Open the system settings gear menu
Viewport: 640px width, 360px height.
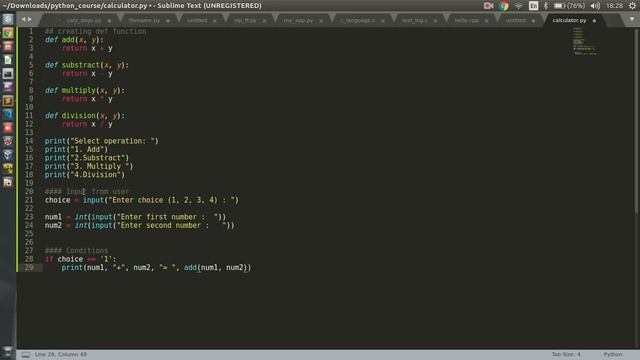click(632, 6)
